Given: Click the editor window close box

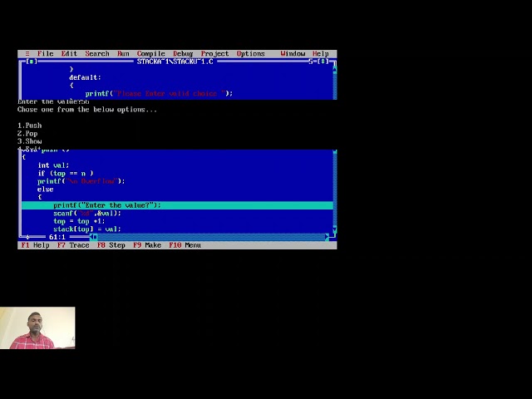Looking at the screenshot, I should 32,62.
